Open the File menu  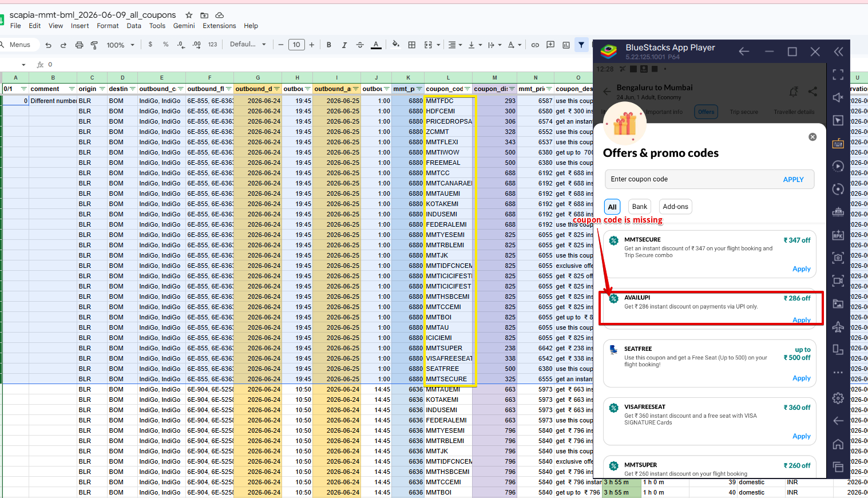point(15,26)
